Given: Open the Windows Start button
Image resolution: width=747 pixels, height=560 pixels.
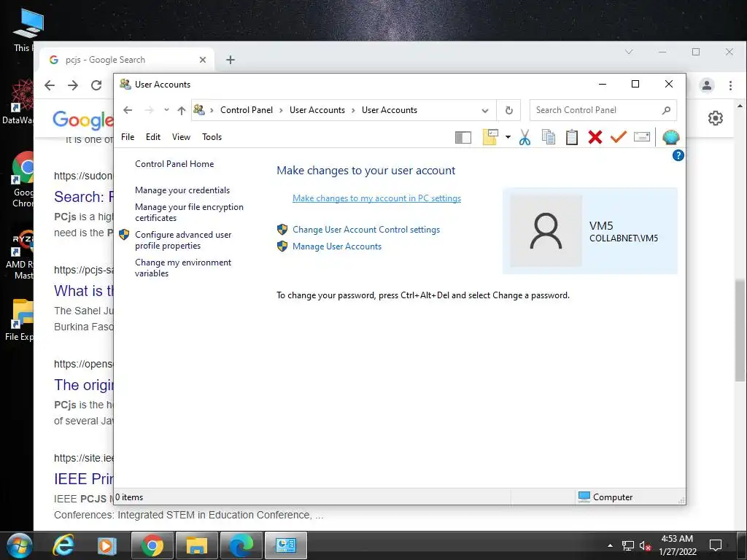Looking at the screenshot, I should [x=19, y=545].
